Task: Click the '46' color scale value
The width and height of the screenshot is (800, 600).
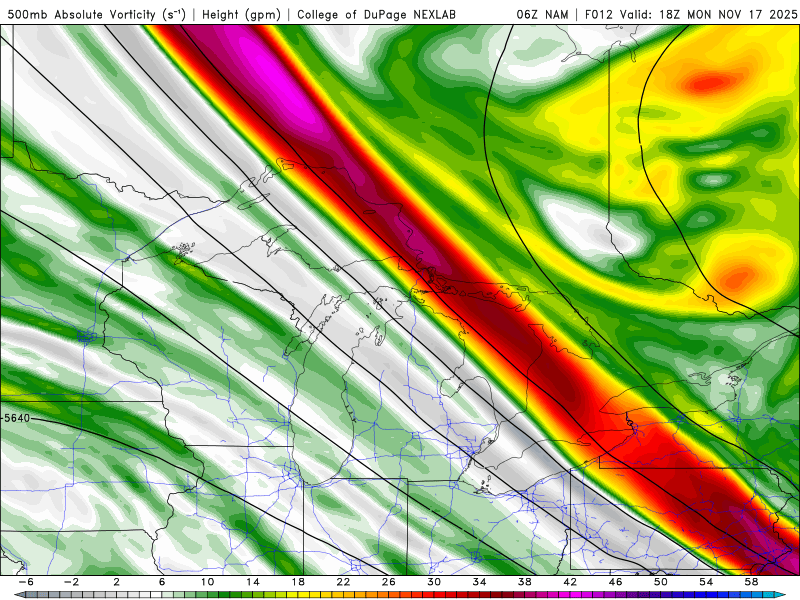Action: tap(615, 582)
